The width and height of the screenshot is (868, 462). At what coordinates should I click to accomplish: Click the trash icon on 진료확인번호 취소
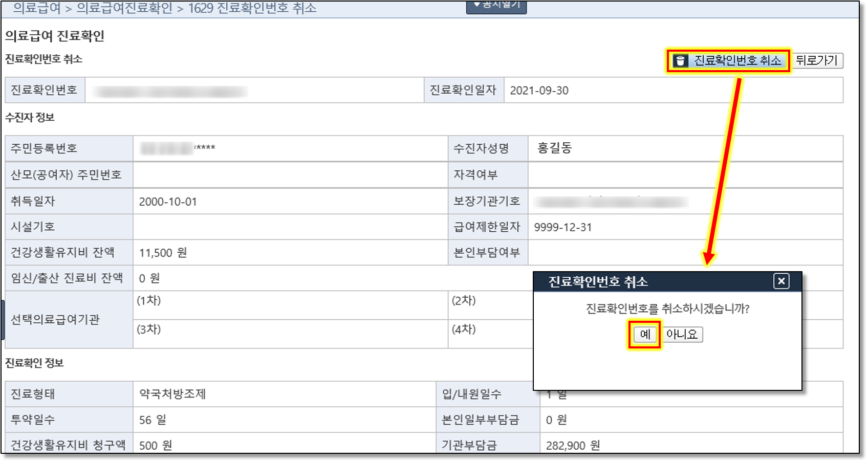680,61
